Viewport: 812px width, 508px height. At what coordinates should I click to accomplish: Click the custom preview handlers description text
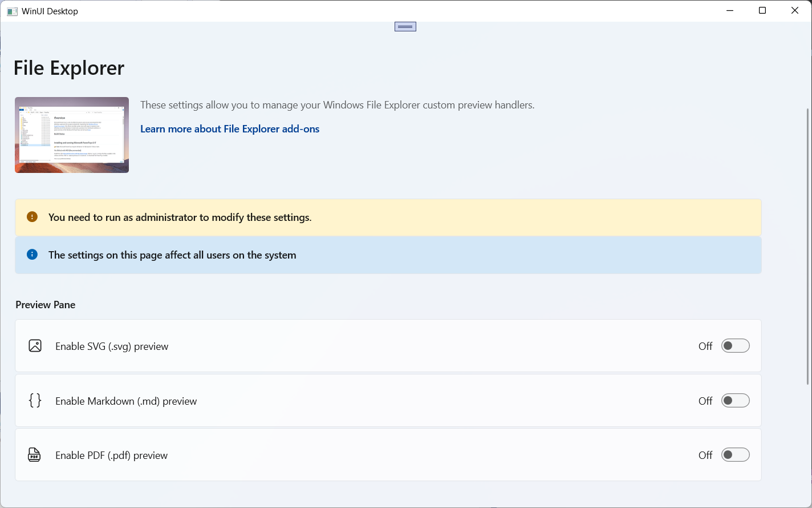pos(338,105)
